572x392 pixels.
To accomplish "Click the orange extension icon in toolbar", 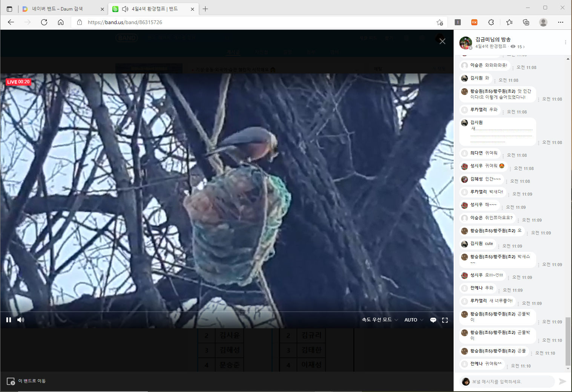I will coord(474,22).
